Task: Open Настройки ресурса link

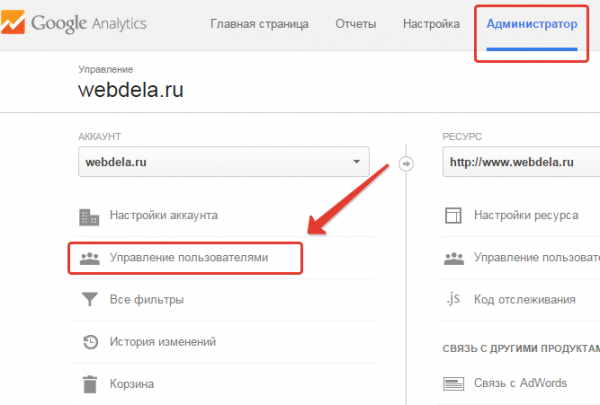Action: (526, 215)
